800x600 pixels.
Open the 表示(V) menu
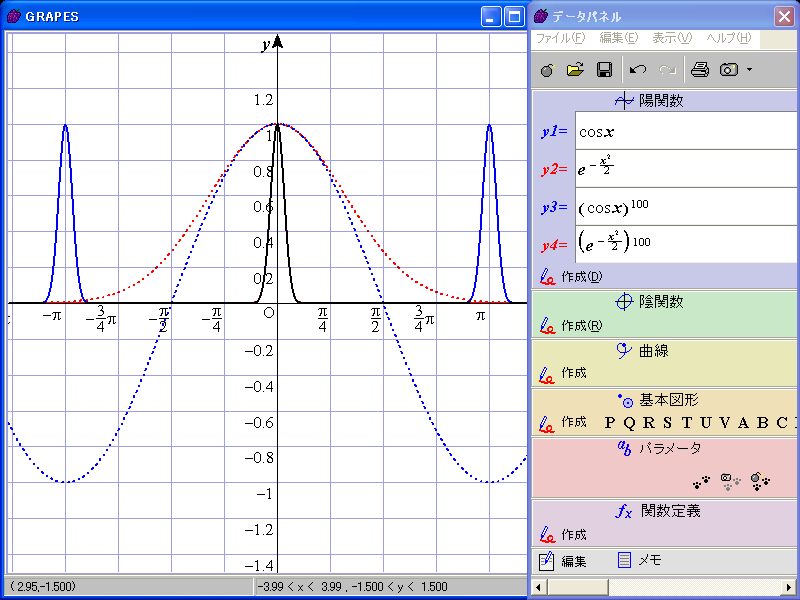tap(671, 38)
